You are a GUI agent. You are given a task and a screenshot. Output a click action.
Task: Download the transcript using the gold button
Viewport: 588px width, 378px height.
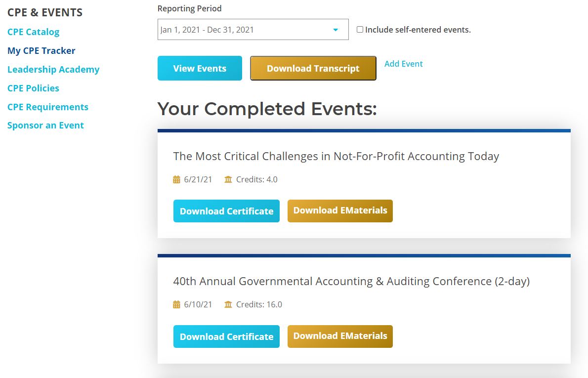point(313,68)
